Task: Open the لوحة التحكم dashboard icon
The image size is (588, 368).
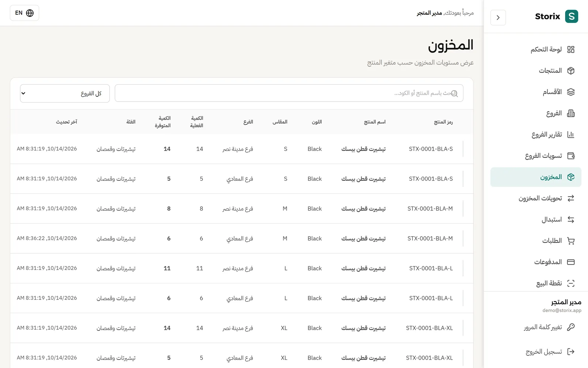Action: pos(571,49)
